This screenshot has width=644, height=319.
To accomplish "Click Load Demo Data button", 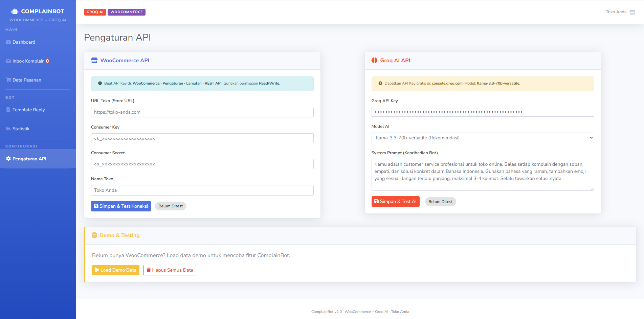I will point(116,270).
